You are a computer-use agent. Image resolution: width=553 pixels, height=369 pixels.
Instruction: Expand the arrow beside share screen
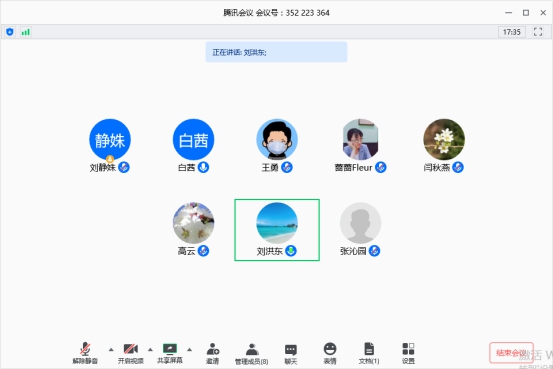[189, 350]
